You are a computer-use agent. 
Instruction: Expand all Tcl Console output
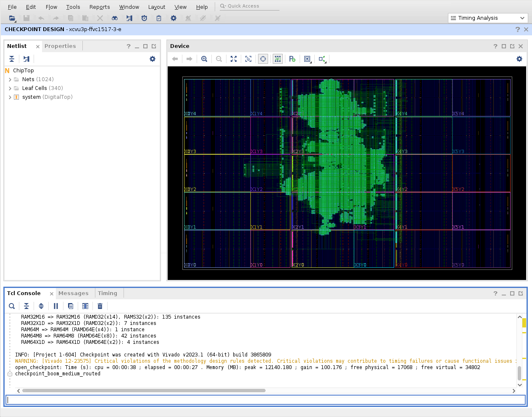41,306
